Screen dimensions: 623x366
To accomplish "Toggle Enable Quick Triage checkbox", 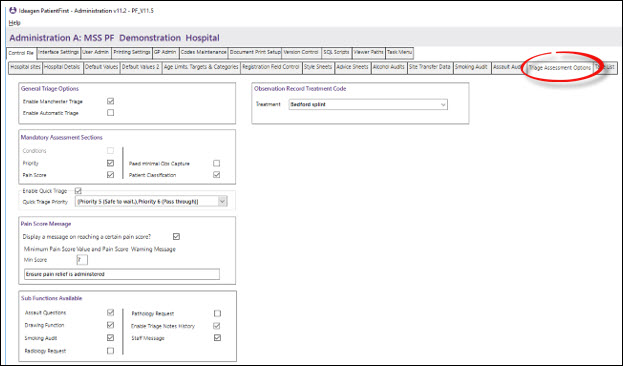I will click(x=78, y=191).
